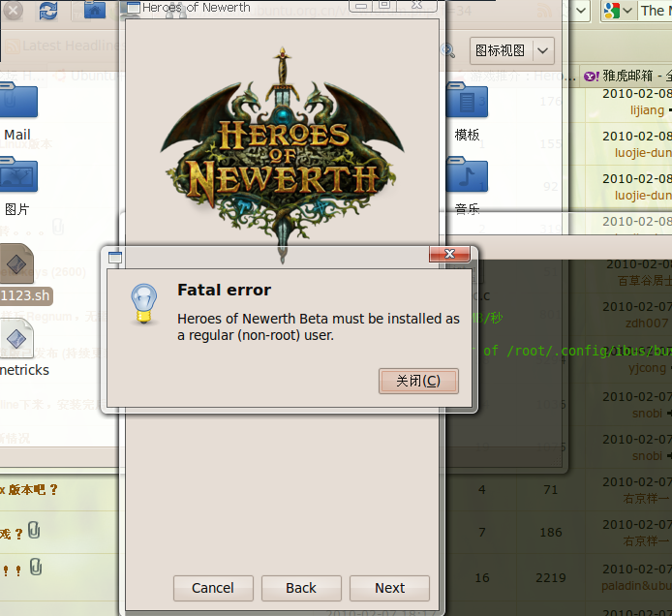
Task: Click the Cancel button in installer
Action: (x=213, y=588)
